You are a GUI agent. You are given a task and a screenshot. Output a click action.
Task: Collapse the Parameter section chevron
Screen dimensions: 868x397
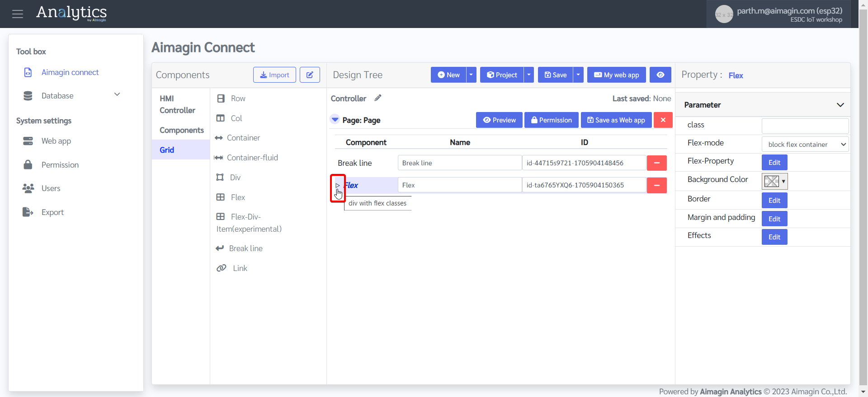[x=840, y=105]
